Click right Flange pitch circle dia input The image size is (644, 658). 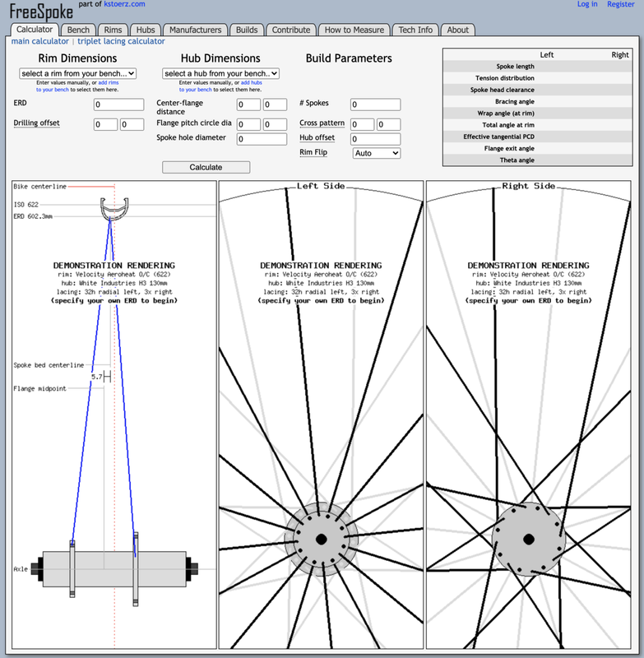275,125
